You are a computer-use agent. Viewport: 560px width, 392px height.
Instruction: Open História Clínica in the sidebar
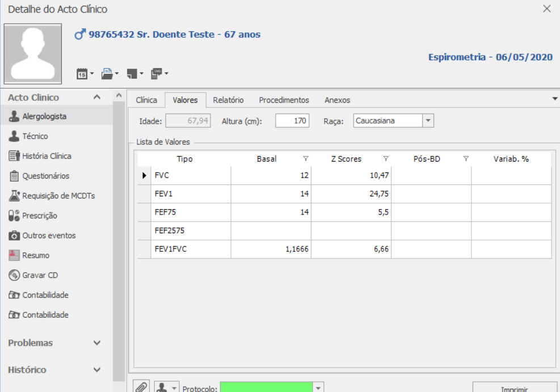(x=47, y=156)
